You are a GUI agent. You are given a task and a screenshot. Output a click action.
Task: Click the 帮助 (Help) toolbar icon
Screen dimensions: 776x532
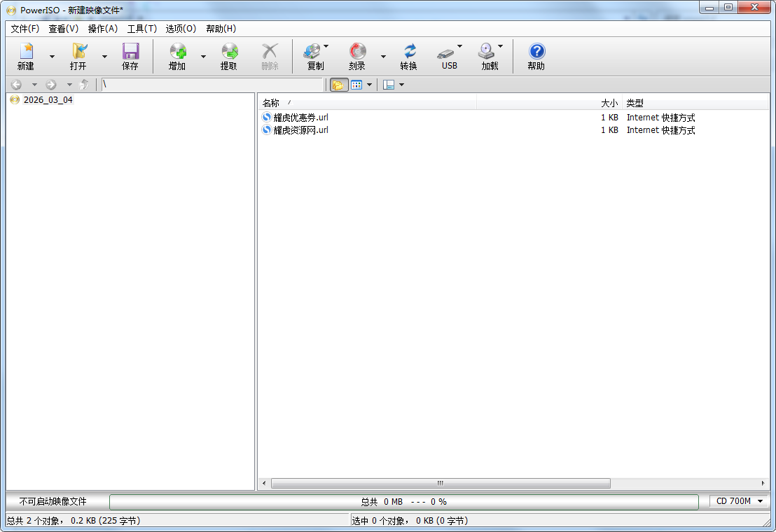[536, 56]
